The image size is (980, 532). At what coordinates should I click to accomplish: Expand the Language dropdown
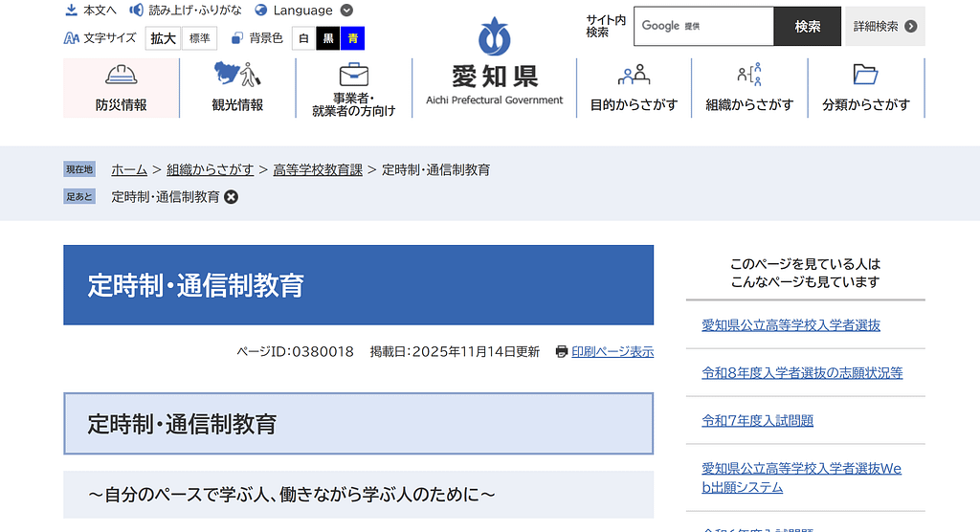point(346,11)
